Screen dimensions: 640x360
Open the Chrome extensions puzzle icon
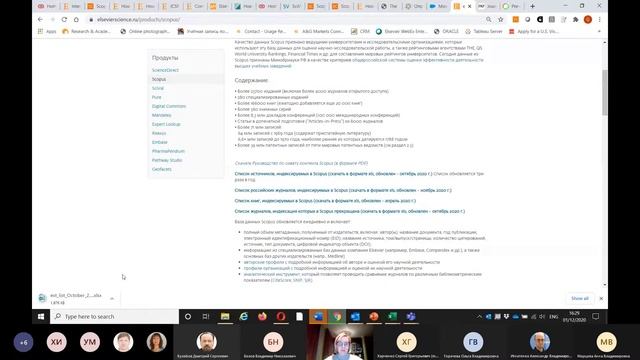(x=576, y=19)
